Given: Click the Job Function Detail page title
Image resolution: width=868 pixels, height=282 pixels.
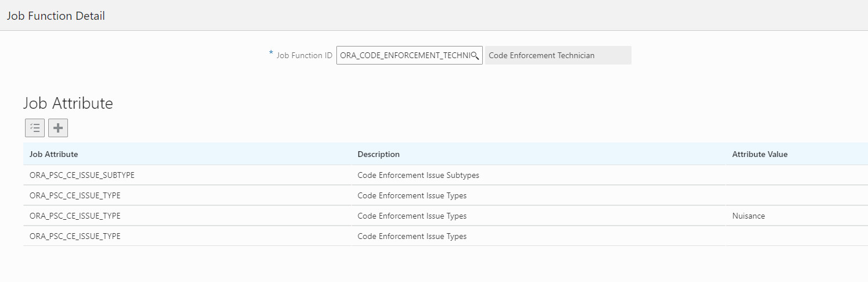Looking at the screenshot, I should click(x=56, y=16).
